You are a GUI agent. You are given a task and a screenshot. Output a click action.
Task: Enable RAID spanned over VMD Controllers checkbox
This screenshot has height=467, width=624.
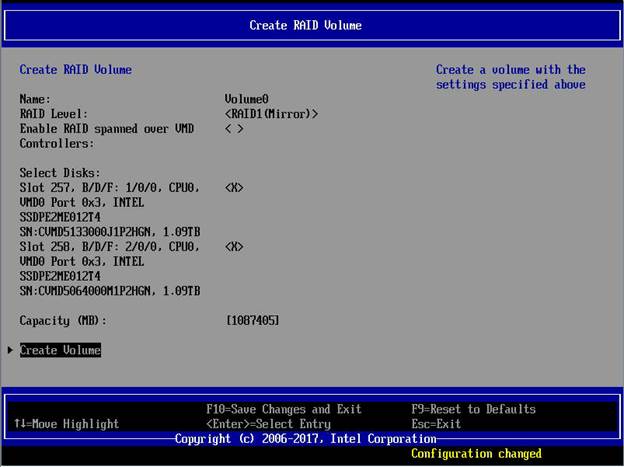[234, 129]
